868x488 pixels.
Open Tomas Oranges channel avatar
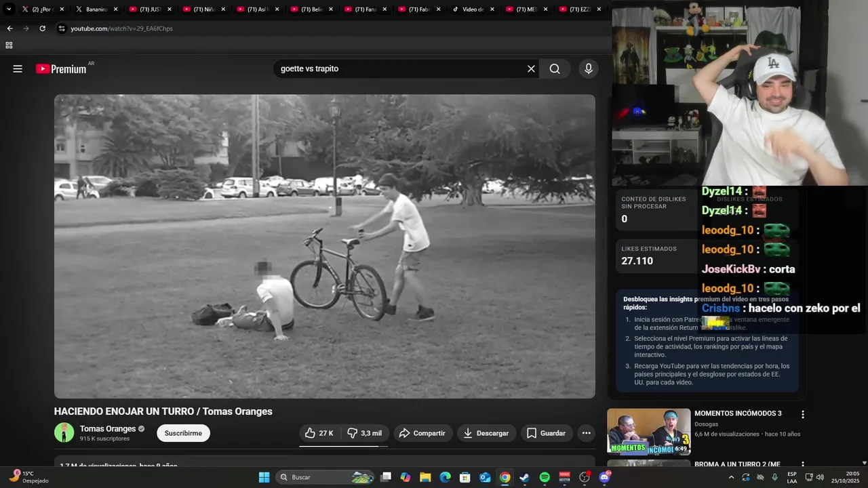(64, 432)
